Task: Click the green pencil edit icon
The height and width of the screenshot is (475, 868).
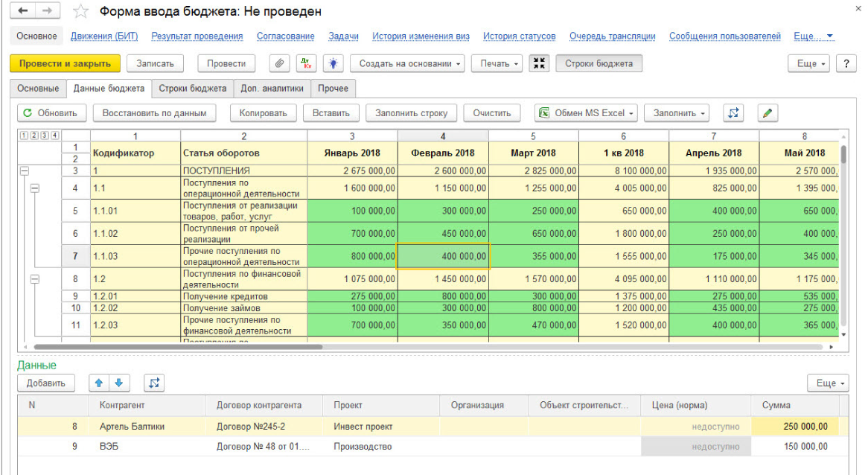Action: [768, 113]
